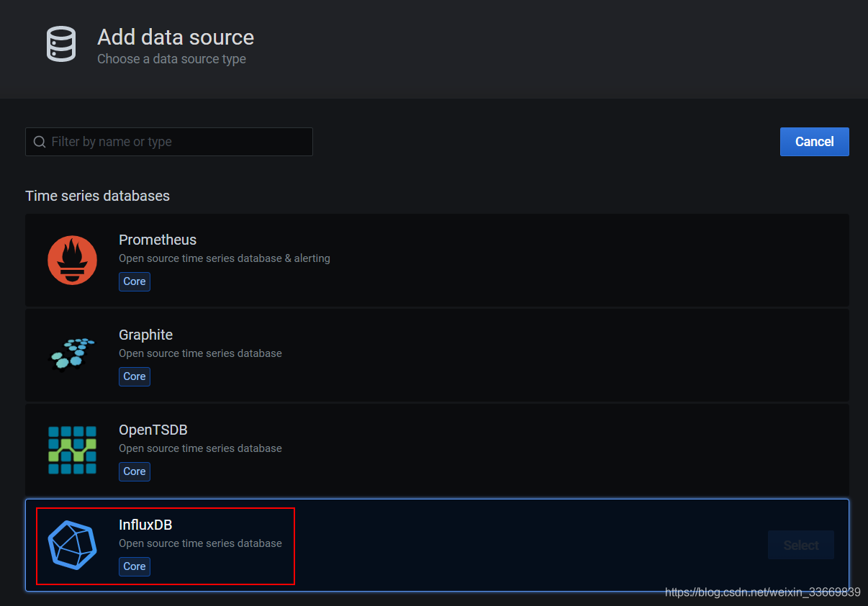
Task: Choose the OpenTSDB data source title
Action: pos(153,430)
